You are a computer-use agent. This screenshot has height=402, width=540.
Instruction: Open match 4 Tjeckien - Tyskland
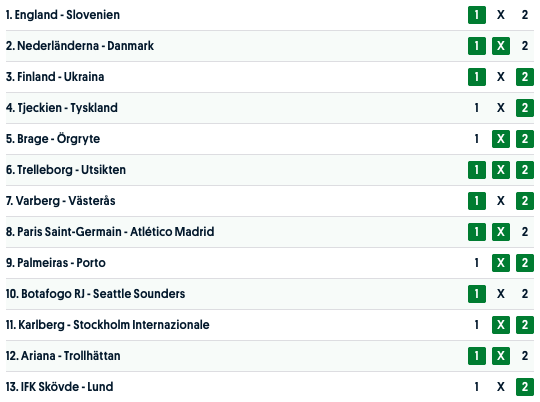[62, 108]
